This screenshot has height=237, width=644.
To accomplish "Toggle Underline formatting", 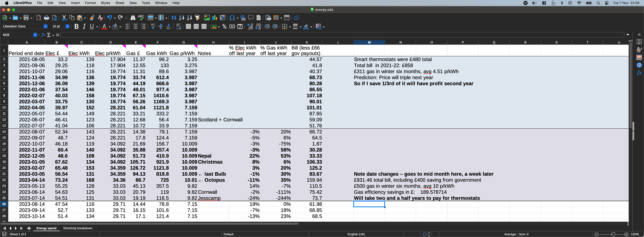I will 92,27.
